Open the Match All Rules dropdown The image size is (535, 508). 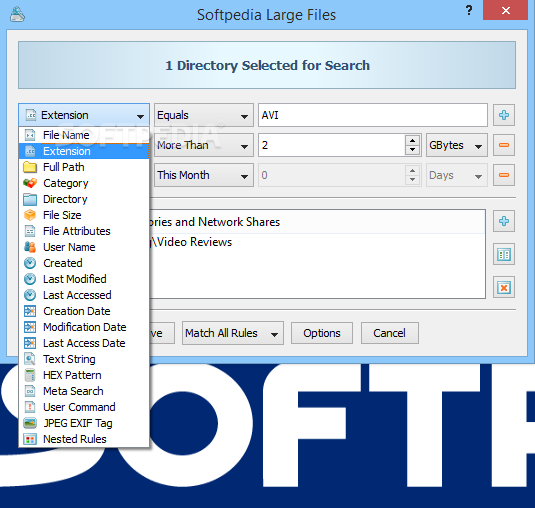(x=233, y=333)
